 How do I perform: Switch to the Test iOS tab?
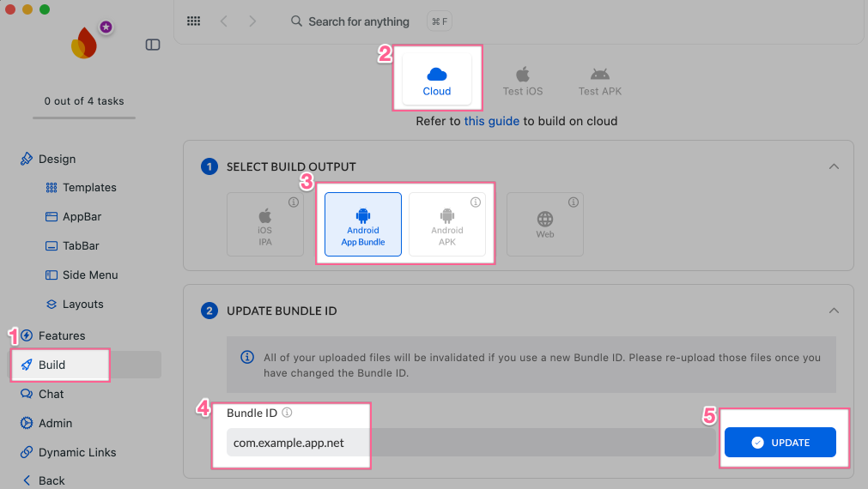click(x=523, y=82)
